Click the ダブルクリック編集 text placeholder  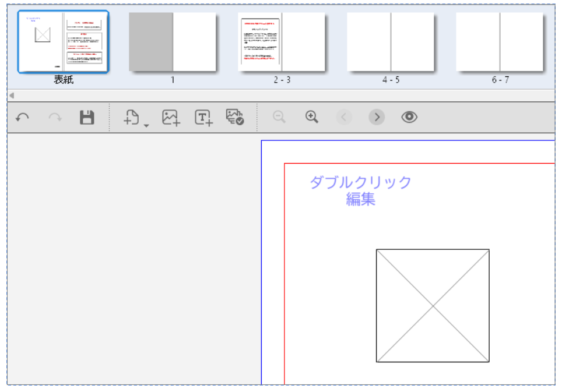[x=360, y=190]
